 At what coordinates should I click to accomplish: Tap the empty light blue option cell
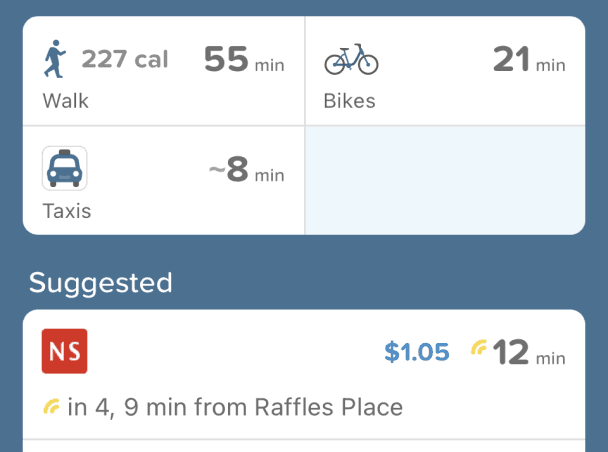445,180
